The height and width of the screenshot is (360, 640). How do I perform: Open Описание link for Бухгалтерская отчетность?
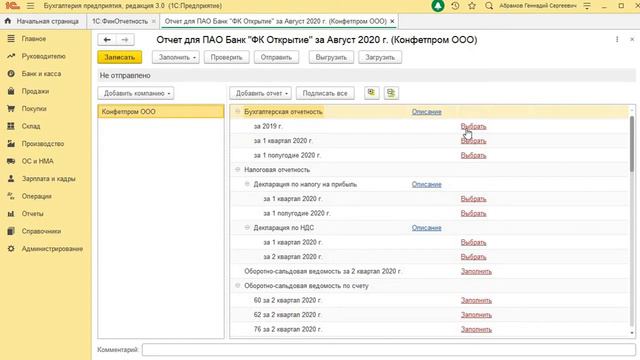pyautogui.click(x=427, y=112)
